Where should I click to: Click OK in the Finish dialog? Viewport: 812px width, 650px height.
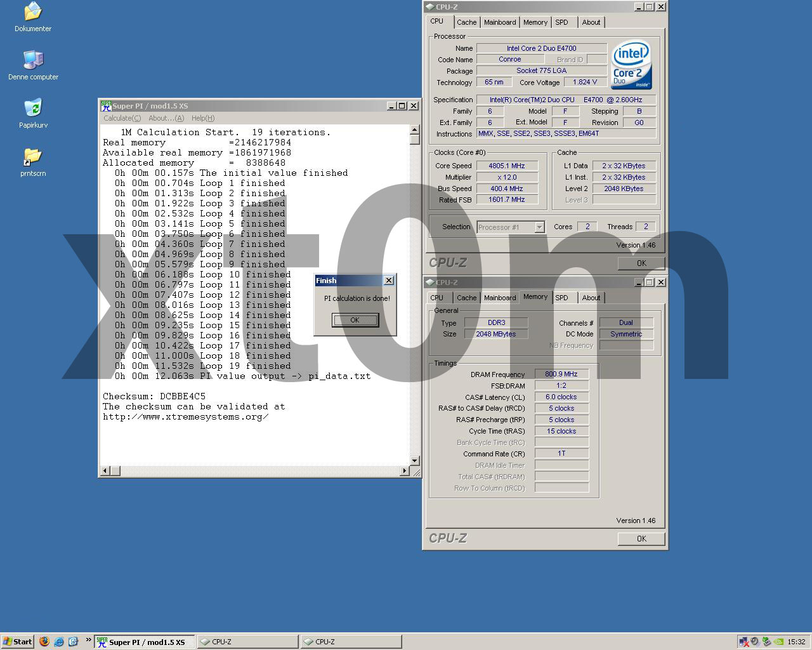coord(355,320)
